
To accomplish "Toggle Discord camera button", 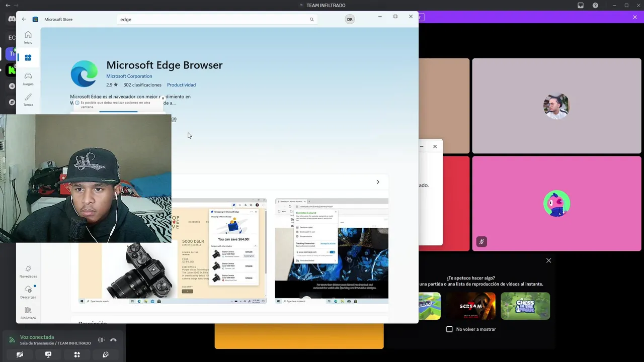I will tap(20, 354).
